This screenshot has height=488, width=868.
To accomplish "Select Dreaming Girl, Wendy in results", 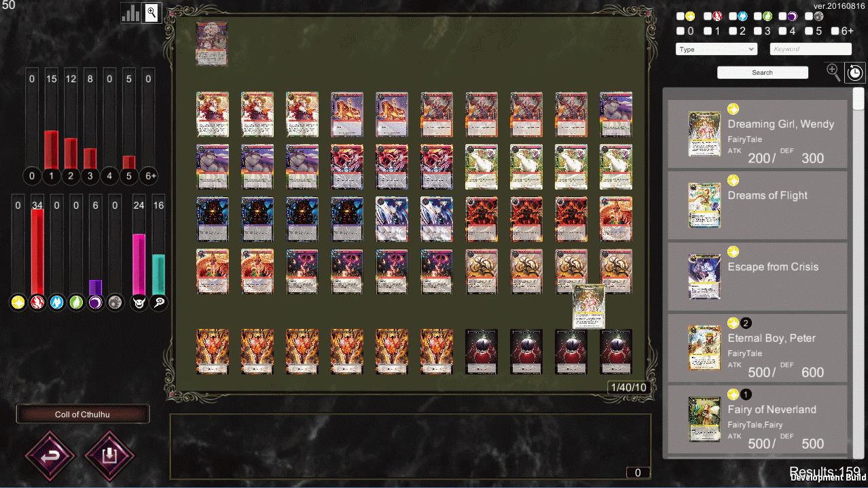I will (x=757, y=134).
